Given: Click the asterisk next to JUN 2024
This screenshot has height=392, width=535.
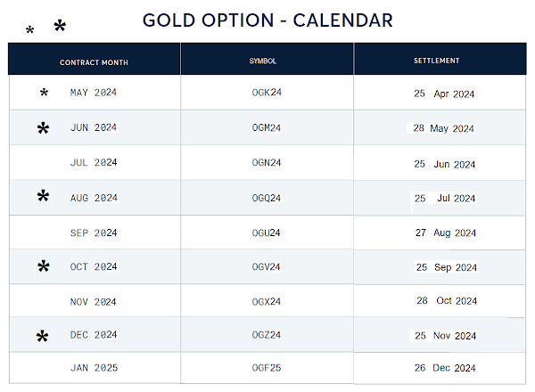Looking at the screenshot, I should 44,128.
